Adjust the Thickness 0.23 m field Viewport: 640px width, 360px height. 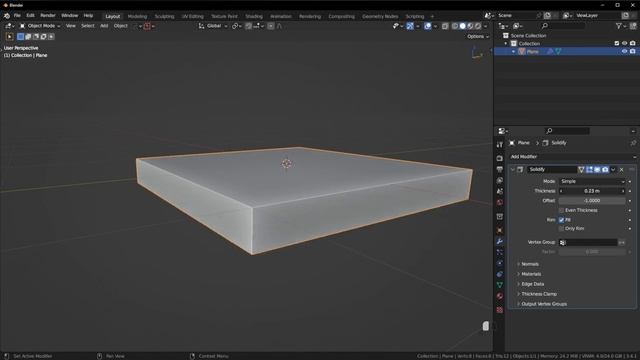[592, 191]
